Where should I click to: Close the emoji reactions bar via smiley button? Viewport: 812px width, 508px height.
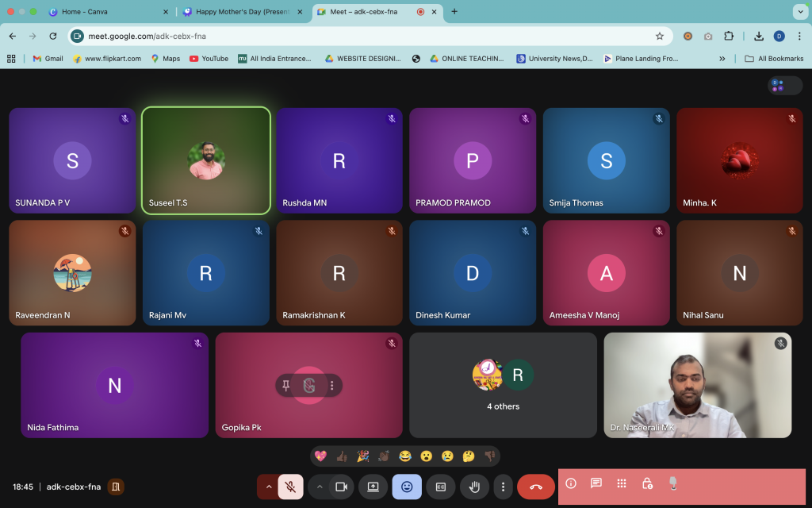coord(407,487)
